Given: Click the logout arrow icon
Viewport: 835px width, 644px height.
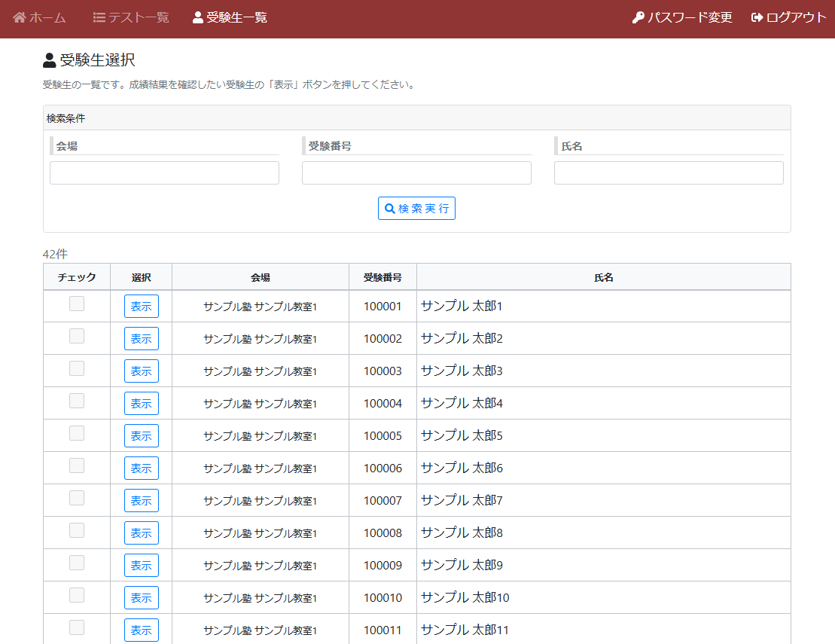Looking at the screenshot, I should point(757,17).
